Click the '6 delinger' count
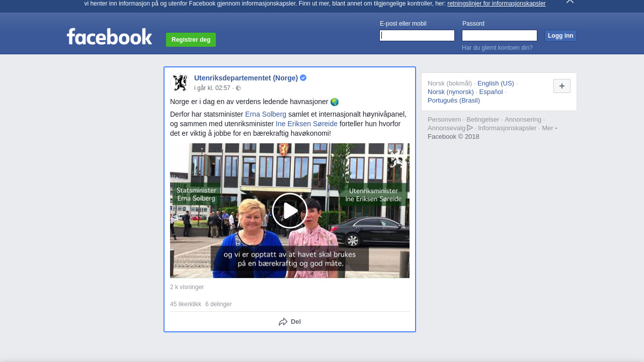644x362 pixels. click(x=218, y=304)
